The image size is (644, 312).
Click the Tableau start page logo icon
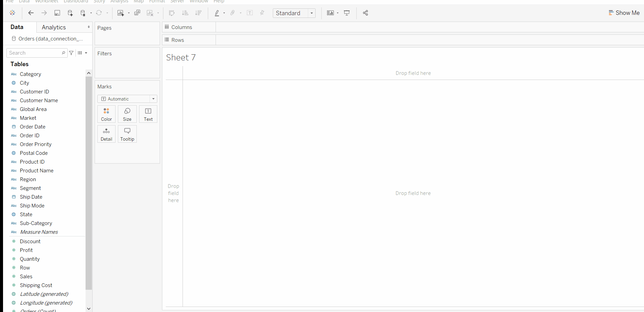click(x=12, y=13)
